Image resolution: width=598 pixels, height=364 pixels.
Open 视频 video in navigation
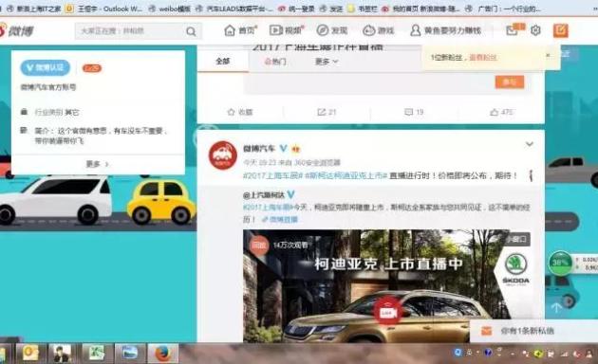[287, 30]
